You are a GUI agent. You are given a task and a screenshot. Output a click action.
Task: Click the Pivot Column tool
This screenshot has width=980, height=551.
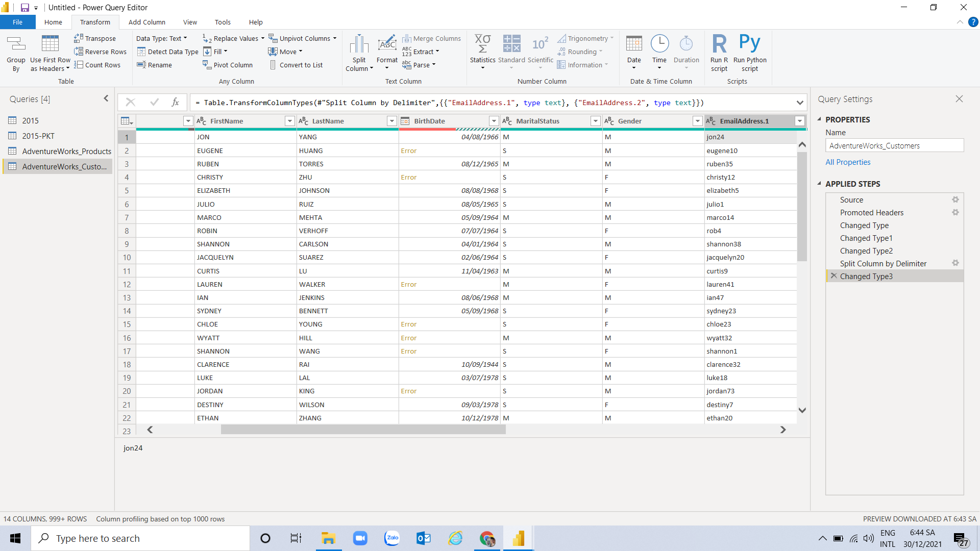coord(228,65)
